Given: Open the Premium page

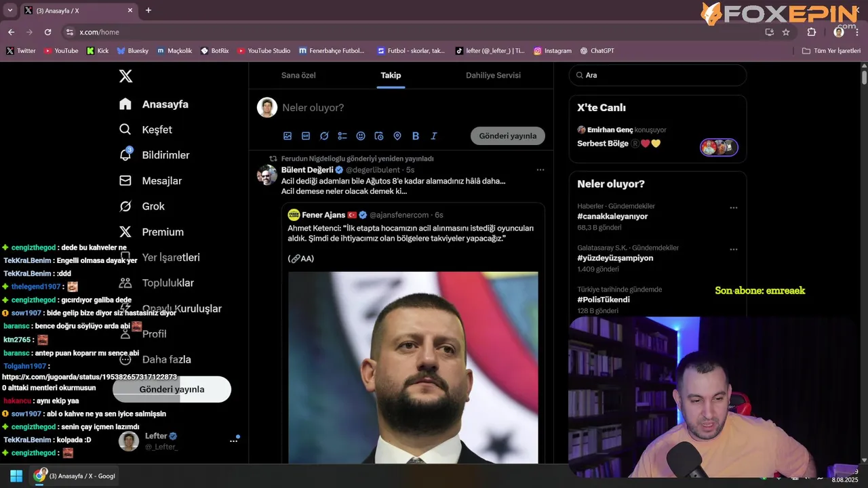Looking at the screenshot, I should pos(151,232).
